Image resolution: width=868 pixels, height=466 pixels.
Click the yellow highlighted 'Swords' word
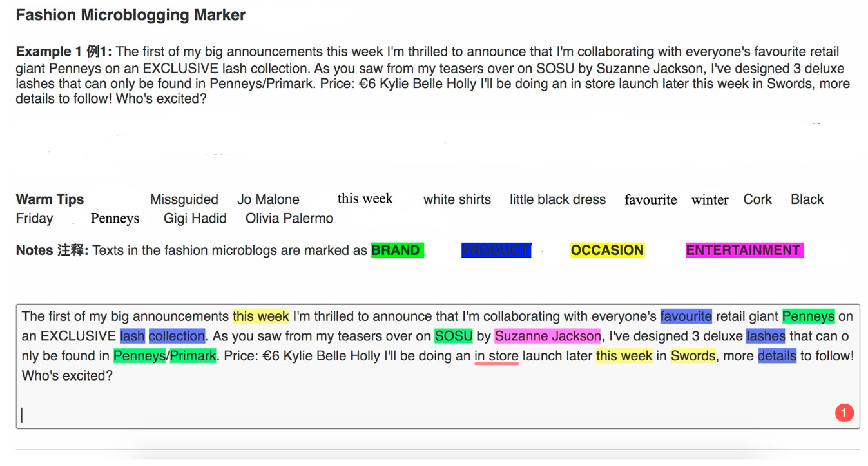click(x=693, y=356)
